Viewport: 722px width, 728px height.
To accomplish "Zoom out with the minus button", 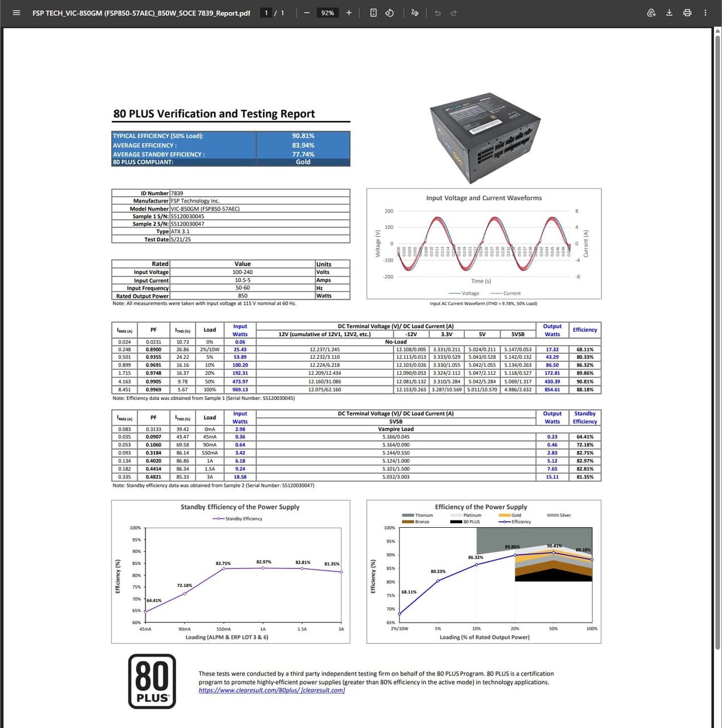I will pos(306,13).
